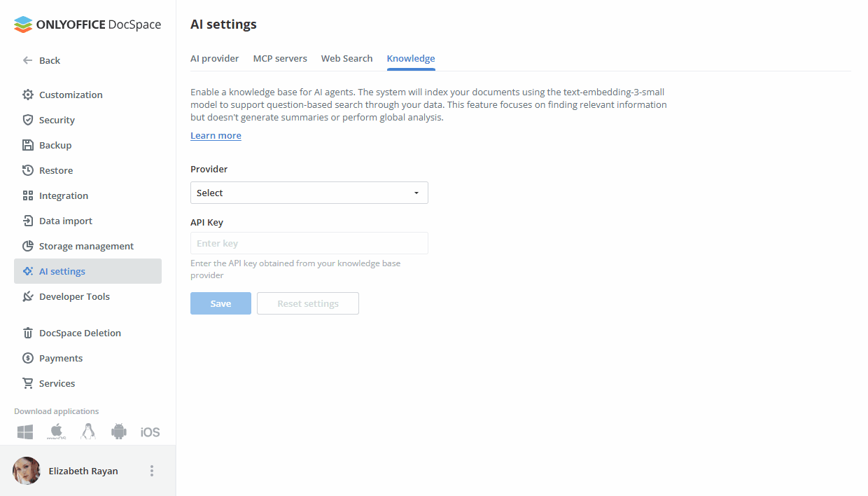Viewport: 868px width, 496px height.
Task: Open the profile options three-dot menu
Action: tap(152, 470)
